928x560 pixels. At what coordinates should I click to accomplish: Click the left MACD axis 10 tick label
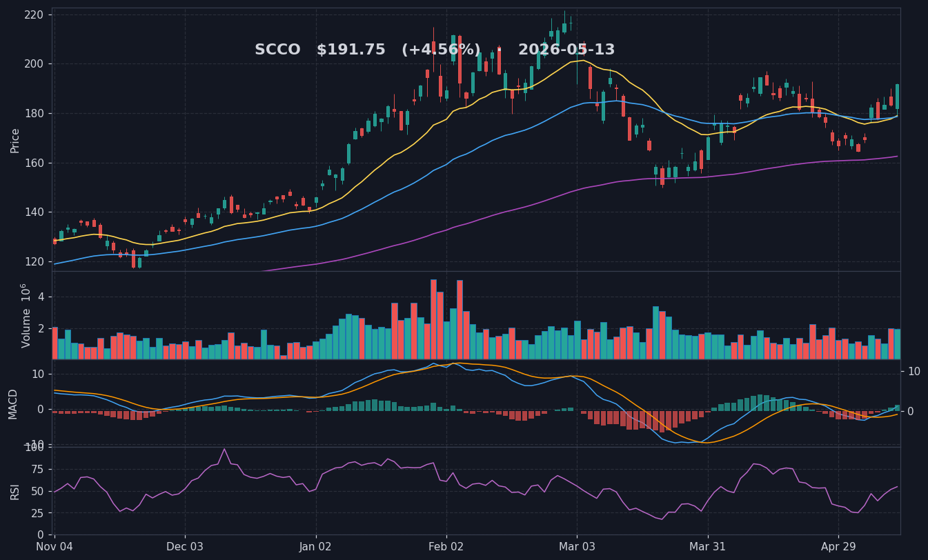click(x=37, y=374)
